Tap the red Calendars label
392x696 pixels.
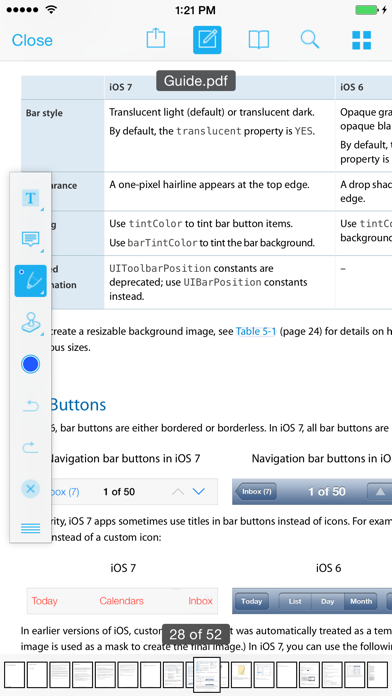pyautogui.click(x=122, y=601)
